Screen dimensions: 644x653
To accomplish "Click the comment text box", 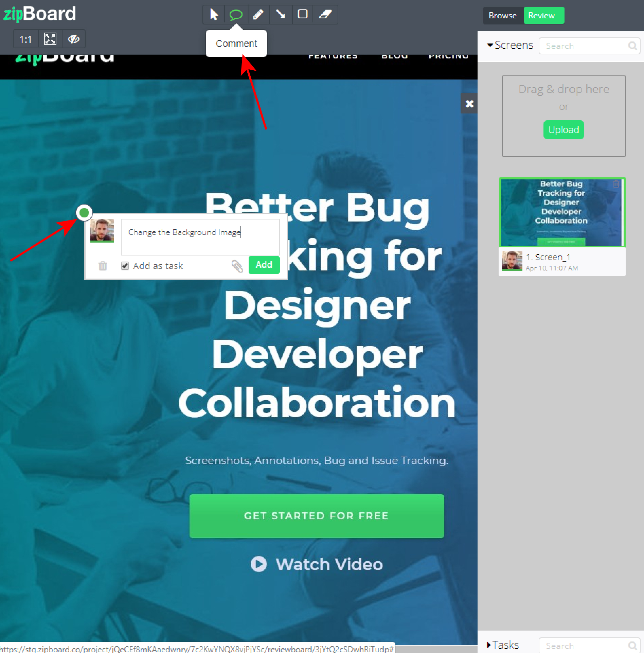I will coord(200,237).
